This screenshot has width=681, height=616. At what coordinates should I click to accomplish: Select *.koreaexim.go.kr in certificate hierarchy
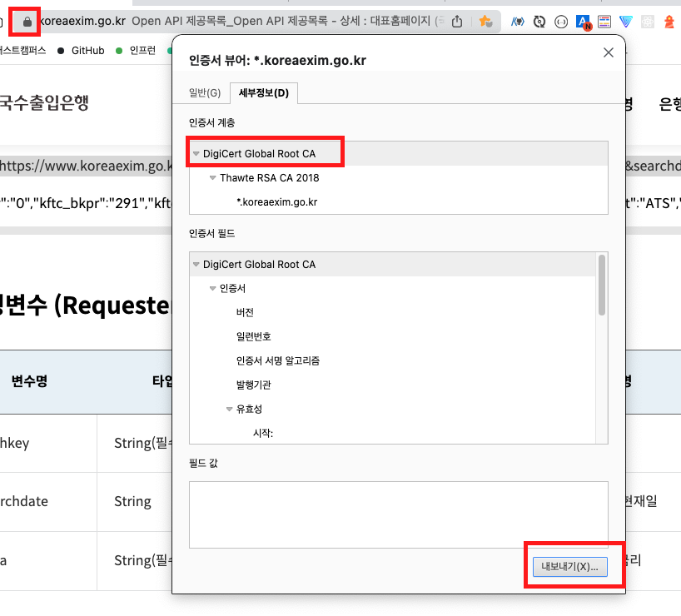coord(276,202)
